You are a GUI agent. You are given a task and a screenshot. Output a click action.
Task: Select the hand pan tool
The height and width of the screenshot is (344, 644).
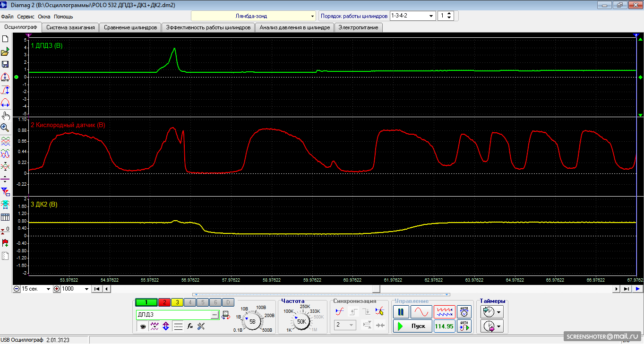pyautogui.click(x=5, y=115)
